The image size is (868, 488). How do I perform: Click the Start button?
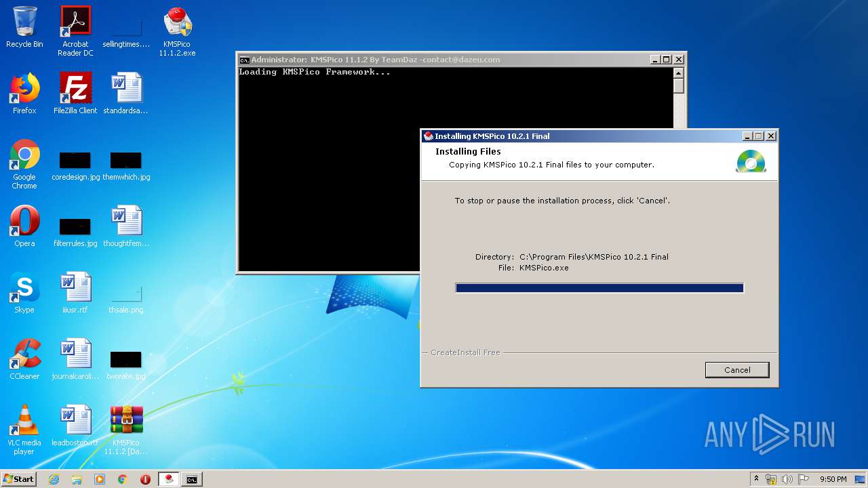coord(18,479)
